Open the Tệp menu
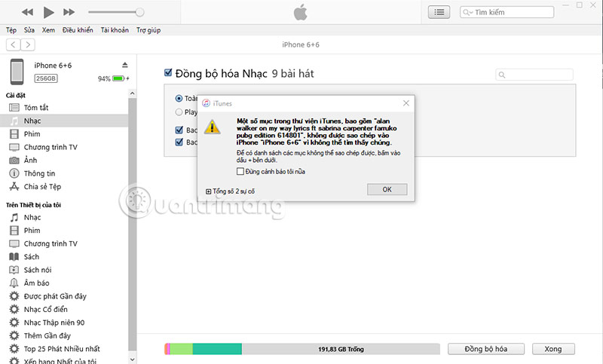603x364 pixels. (x=11, y=30)
